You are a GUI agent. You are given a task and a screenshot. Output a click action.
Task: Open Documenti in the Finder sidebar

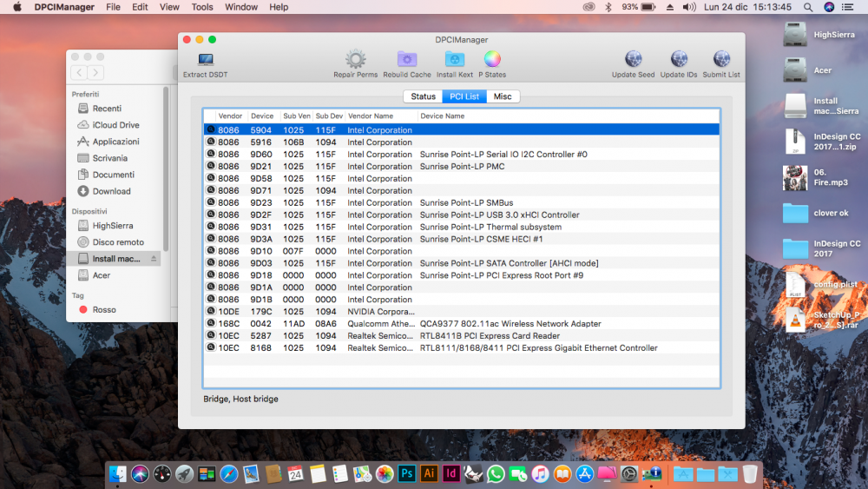point(115,175)
